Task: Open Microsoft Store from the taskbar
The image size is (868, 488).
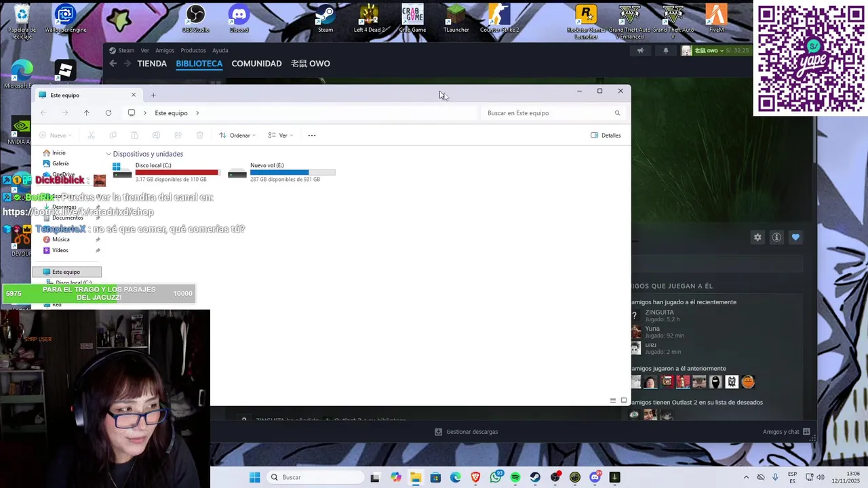Action: [435, 477]
